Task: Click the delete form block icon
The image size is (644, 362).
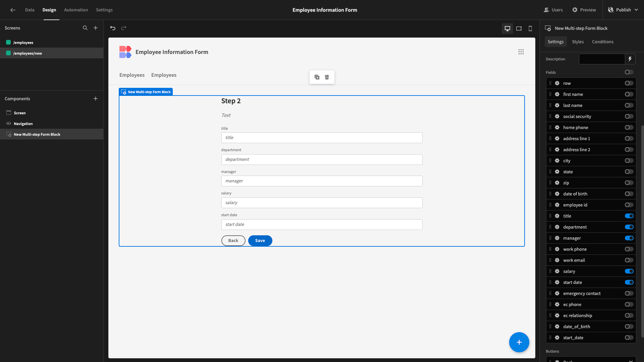Action: tap(327, 77)
